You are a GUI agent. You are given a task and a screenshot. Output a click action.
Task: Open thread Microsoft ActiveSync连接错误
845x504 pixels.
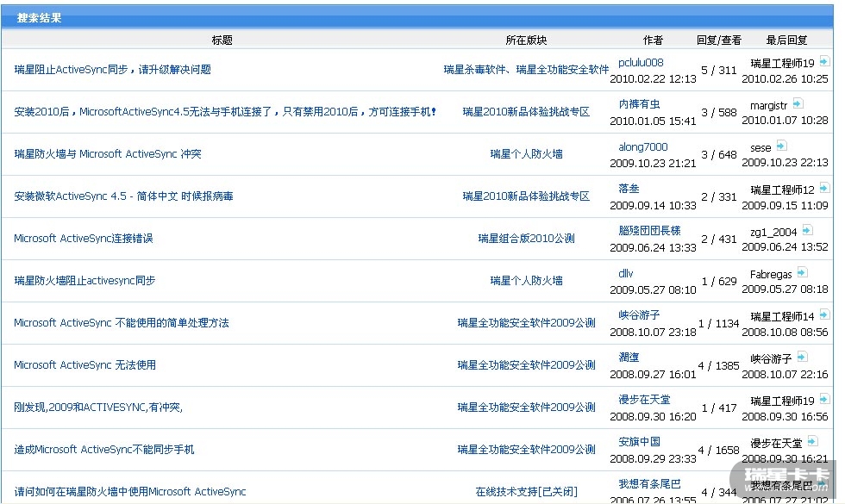(84, 238)
